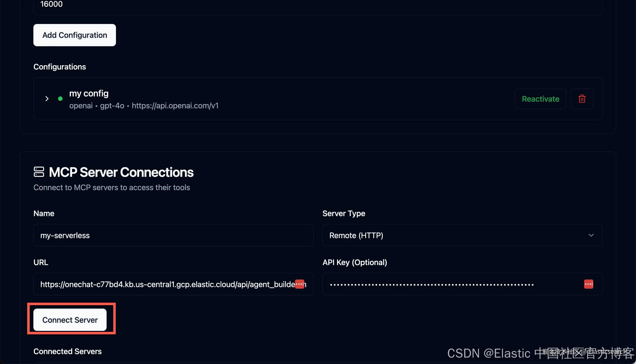This screenshot has height=364, width=636.
Task: Select the my config entry title
Action: [89, 93]
